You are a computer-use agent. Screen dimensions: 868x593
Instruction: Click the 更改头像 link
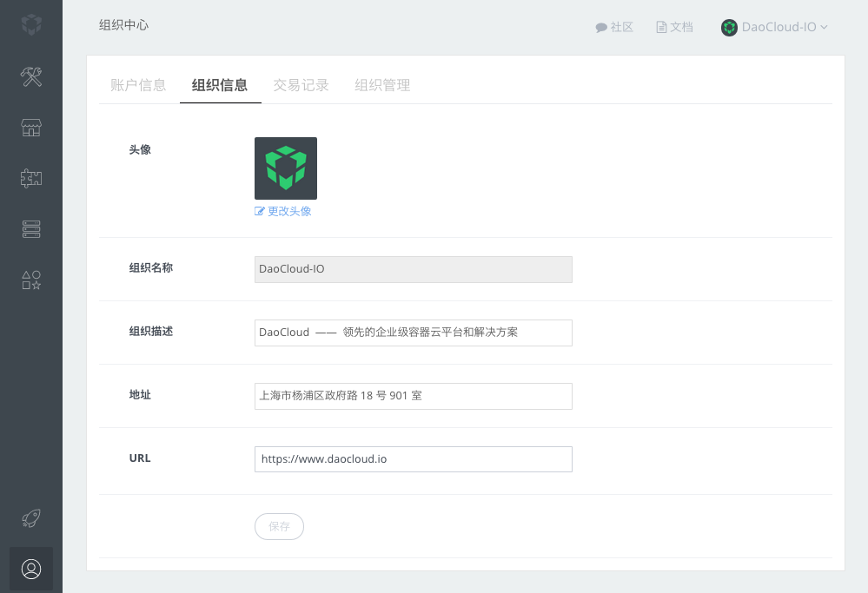point(289,211)
